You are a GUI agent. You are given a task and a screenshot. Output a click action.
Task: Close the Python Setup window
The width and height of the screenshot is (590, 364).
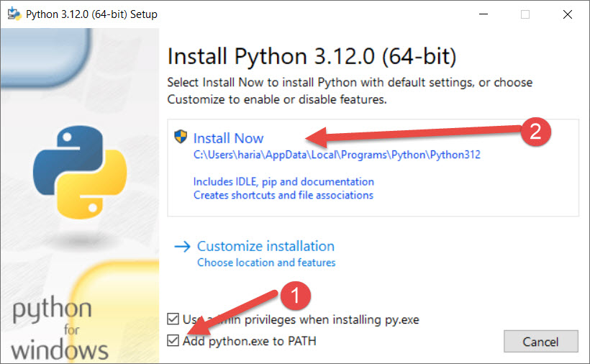[568, 14]
